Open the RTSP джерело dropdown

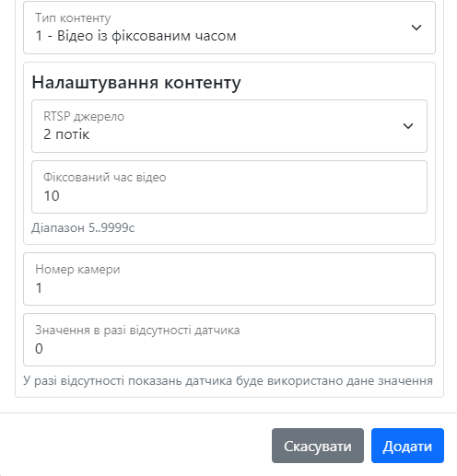tap(229, 126)
